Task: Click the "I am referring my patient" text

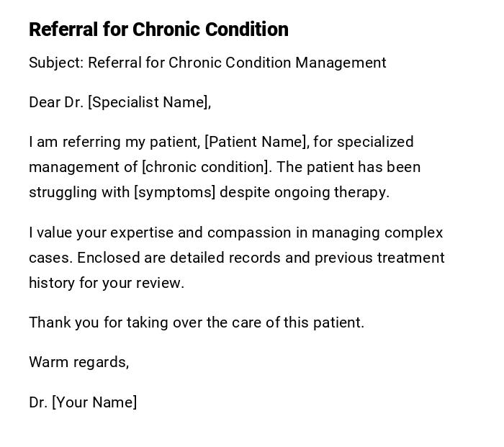Action: coord(114,142)
